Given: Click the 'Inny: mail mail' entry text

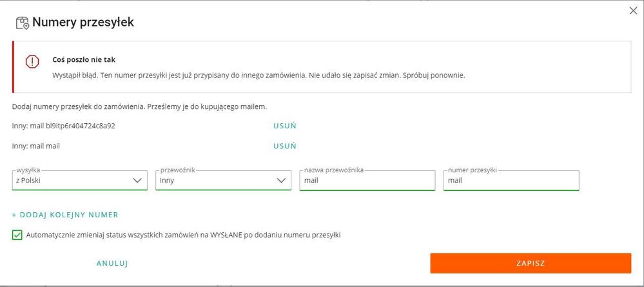Looking at the screenshot, I should coord(36,146).
